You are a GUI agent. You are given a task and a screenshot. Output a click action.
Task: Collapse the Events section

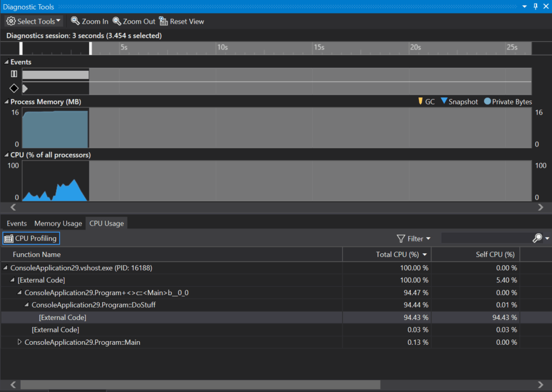pyautogui.click(x=5, y=61)
